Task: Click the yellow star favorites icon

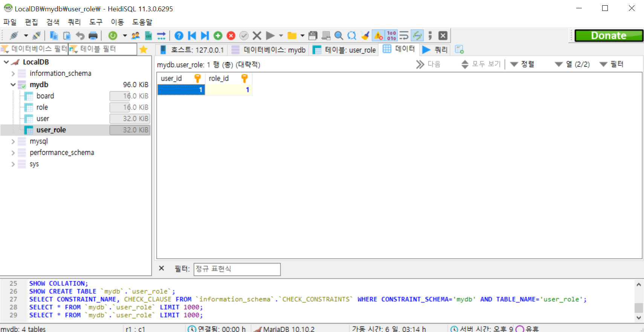Action: 143,49
